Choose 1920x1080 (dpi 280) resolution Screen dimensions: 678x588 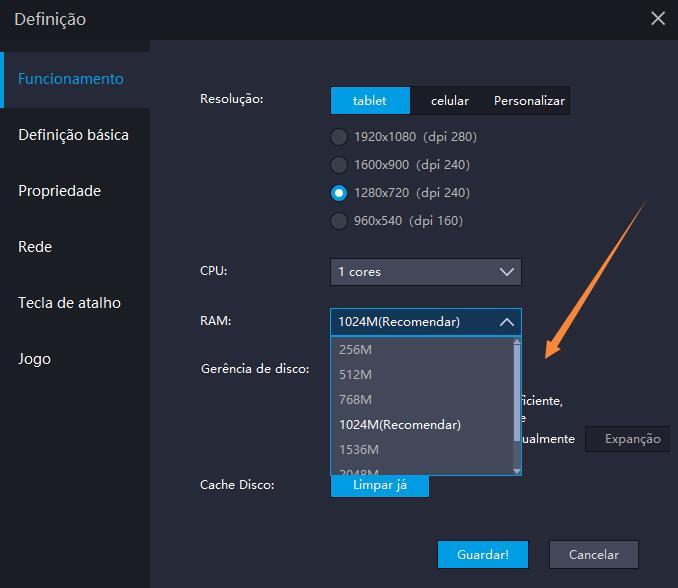click(403, 137)
